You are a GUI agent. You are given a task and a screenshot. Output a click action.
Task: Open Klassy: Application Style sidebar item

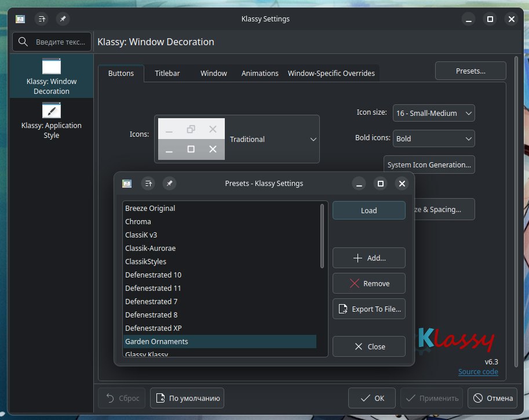[x=51, y=111]
